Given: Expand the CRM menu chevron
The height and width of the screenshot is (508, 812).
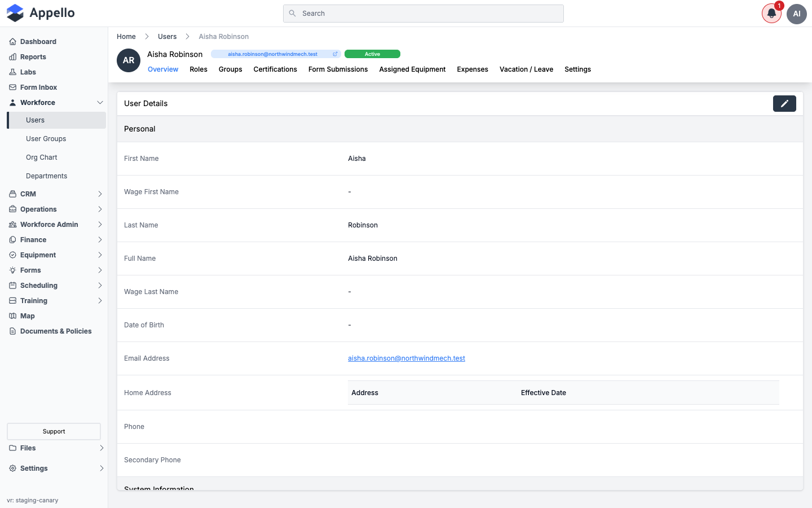Looking at the screenshot, I should (100, 194).
